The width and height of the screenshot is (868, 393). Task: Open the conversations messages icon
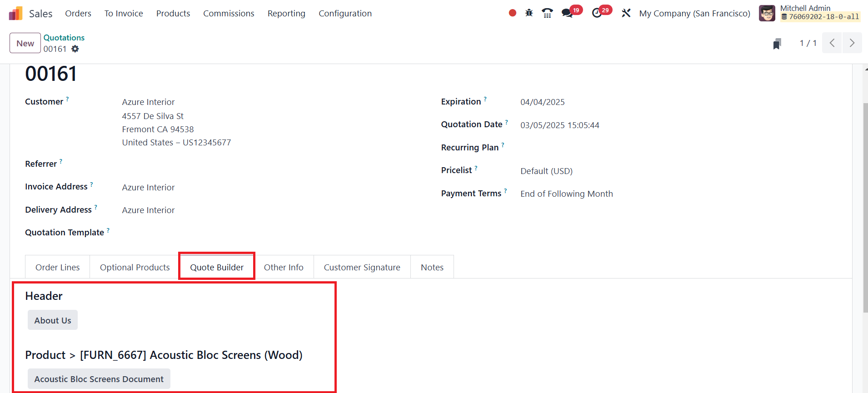coord(567,13)
